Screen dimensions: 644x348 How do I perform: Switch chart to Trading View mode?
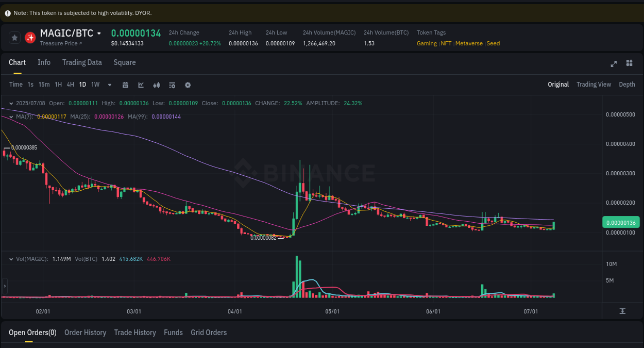594,84
